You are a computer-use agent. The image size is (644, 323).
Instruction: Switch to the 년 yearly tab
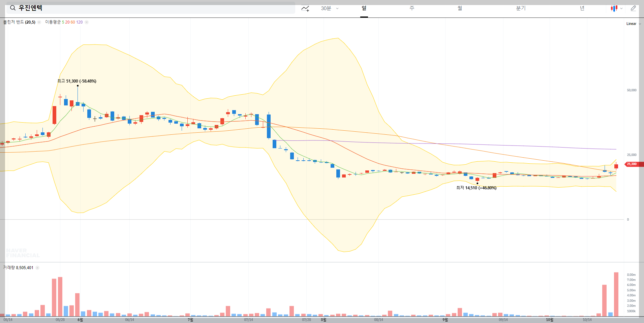click(x=582, y=8)
